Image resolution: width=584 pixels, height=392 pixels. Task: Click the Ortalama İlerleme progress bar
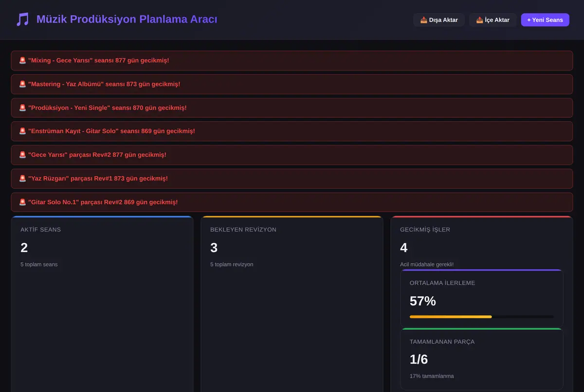tap(482, 317)
